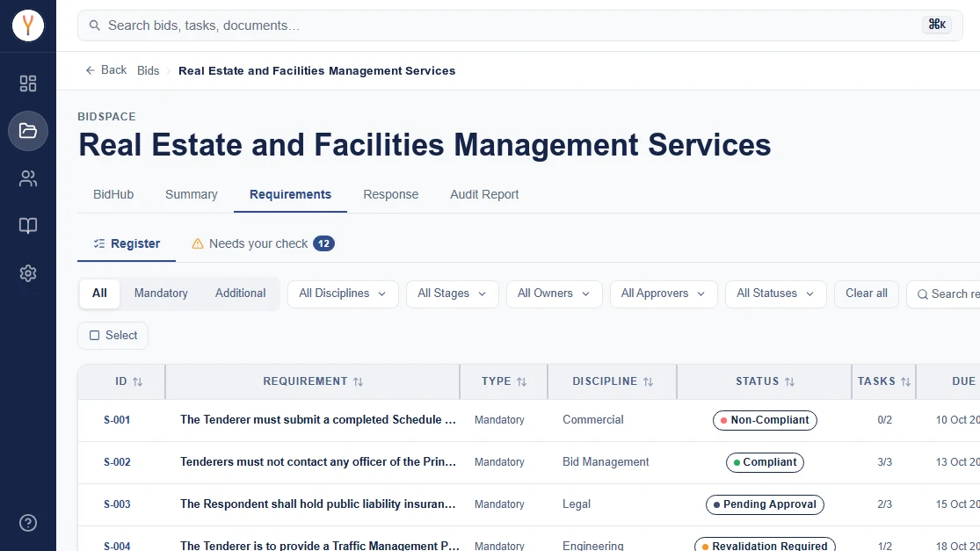Open the Needs your check sub-tab
Image resolution: width=980 pixels, height=551 pixels.
tap(263, 243)
